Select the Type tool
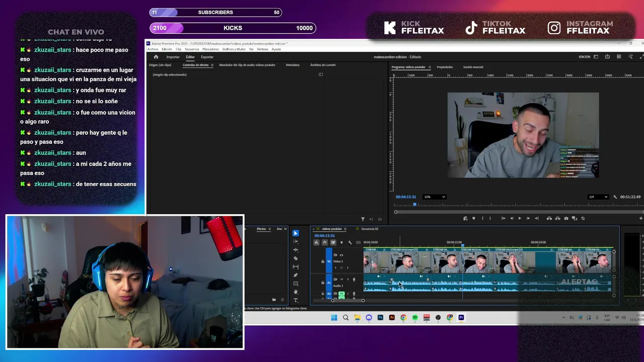The image size is (644, 362). pos(295,300)
